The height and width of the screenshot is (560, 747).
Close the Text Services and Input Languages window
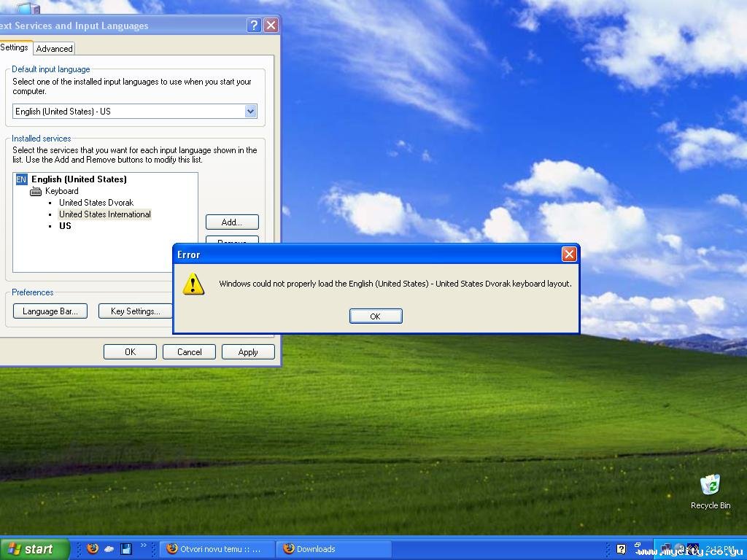(x=271, y=26)
